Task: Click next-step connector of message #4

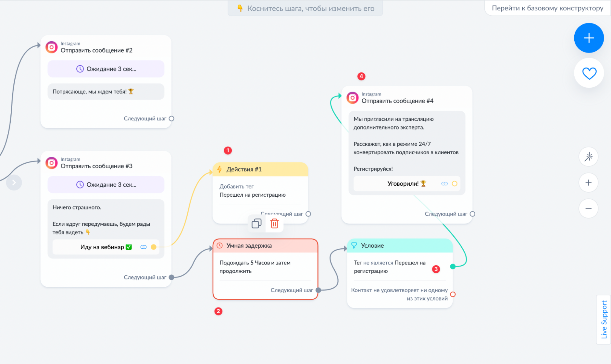Action: tap(473, 214)
